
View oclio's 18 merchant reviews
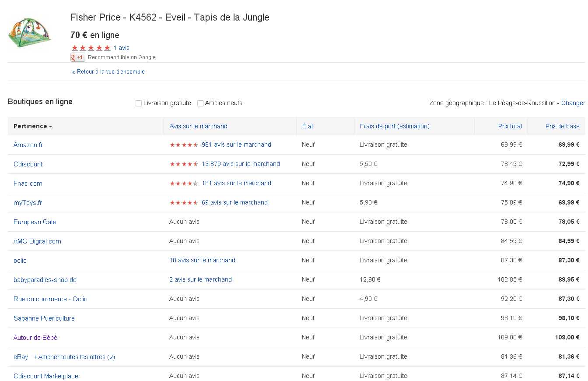click(202, 260)
